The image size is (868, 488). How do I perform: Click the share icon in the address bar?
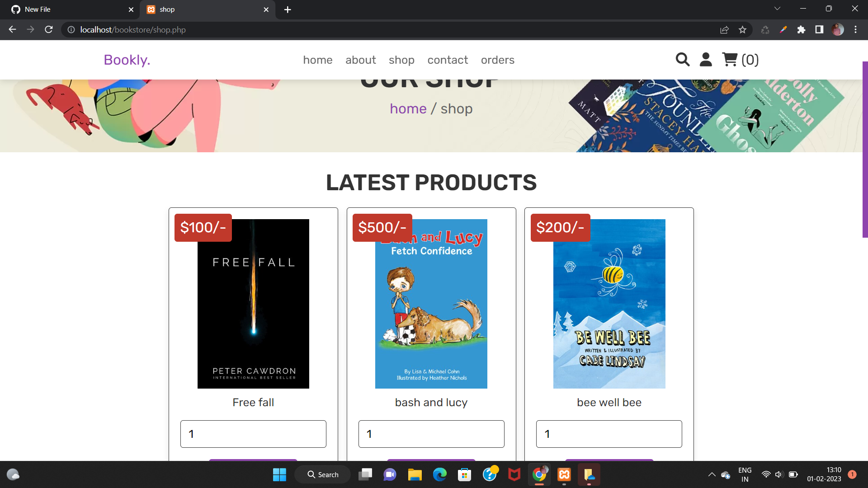(x=724, y=29)
